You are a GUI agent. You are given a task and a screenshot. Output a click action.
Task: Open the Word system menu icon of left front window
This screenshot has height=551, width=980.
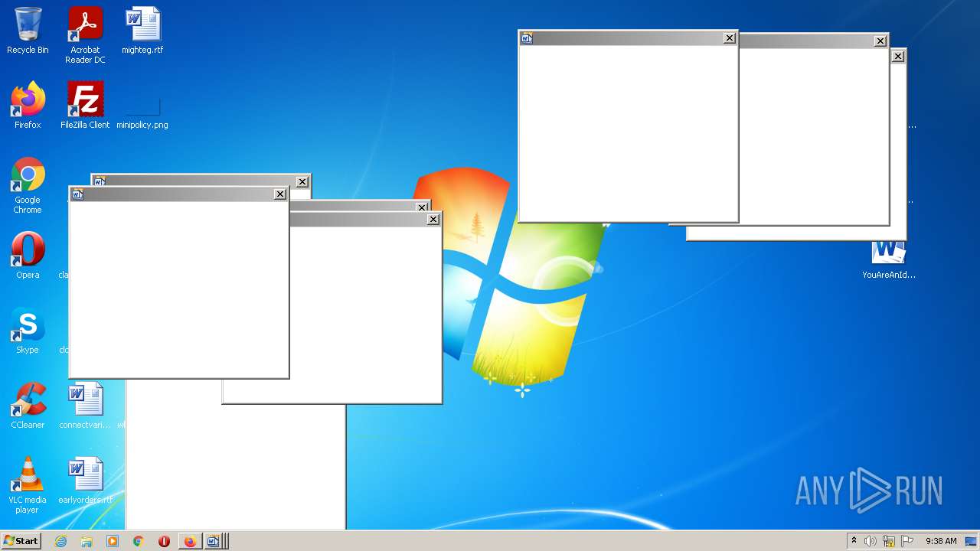(77, 194)
